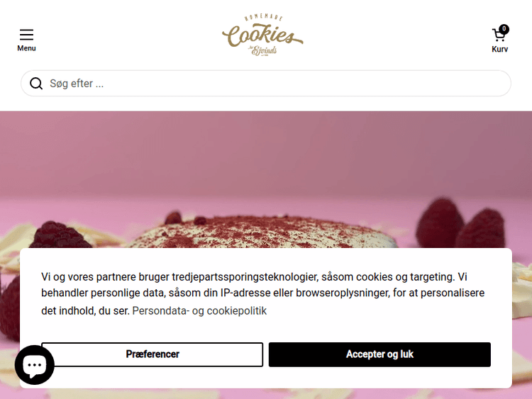Open the chat bubble widget
Viewport: 532px width, 399px height.
[x=35, y=365]
